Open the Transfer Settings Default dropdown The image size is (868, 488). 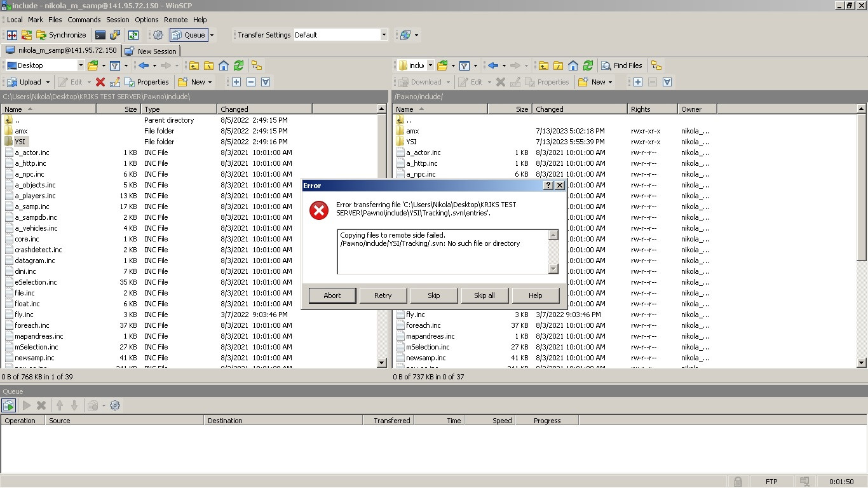pos(384,35)
